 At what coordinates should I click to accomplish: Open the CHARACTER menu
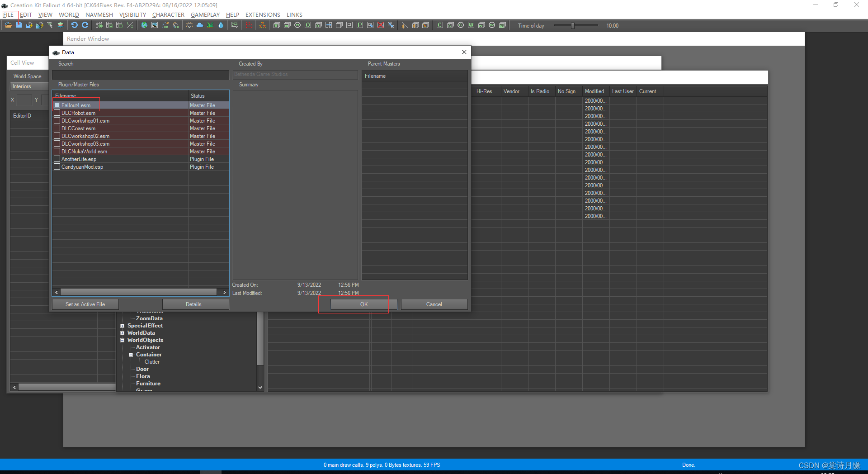click(x=168, y=14)
